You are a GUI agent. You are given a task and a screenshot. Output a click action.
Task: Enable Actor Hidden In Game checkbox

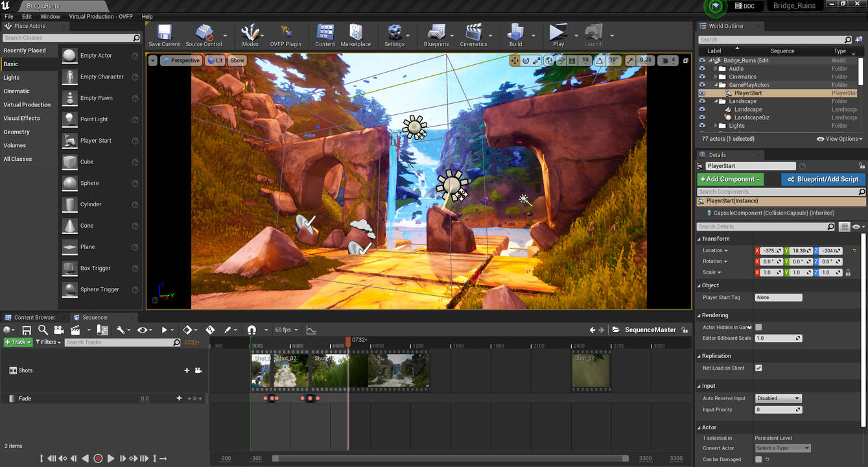coord(758,328)
